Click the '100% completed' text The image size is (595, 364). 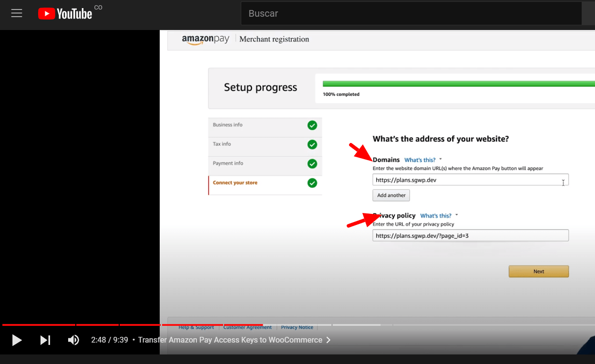click(341, 94)
